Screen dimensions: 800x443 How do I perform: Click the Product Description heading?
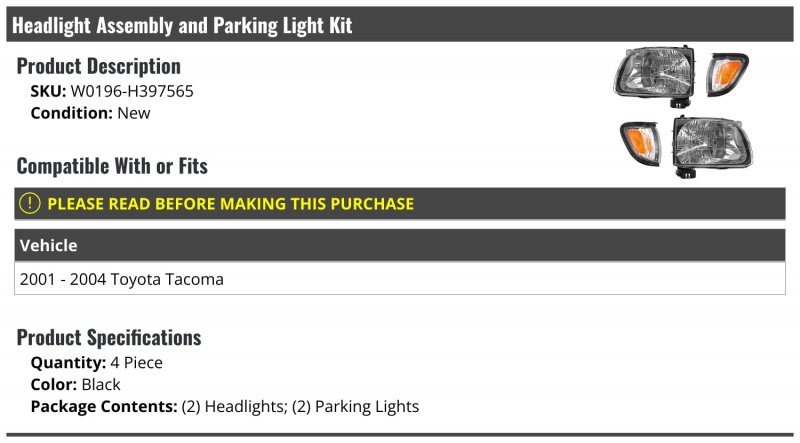(98, 66)
